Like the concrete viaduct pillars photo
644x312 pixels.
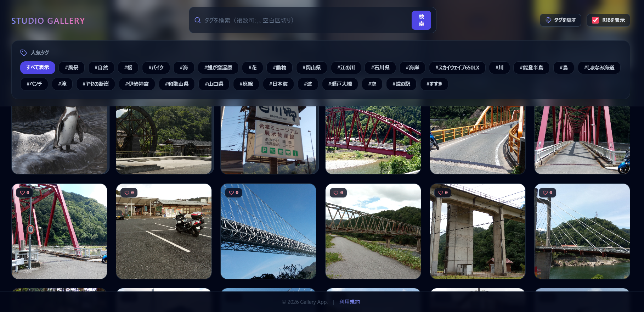point(443,193)
